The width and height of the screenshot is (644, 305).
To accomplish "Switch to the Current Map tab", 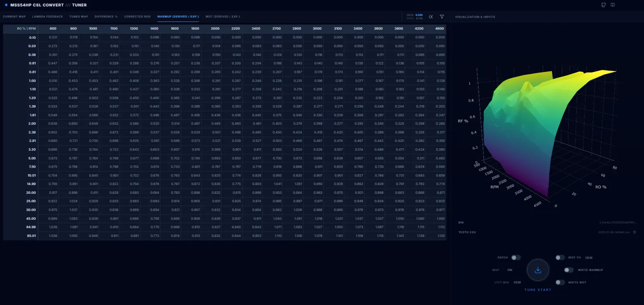I will pos(14,17).
